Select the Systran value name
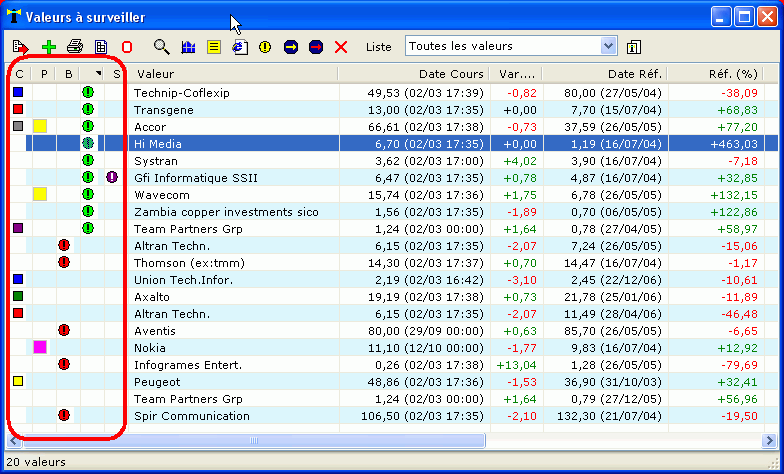The height and width of the screenshot is (474, 784). tap(156, 161)
